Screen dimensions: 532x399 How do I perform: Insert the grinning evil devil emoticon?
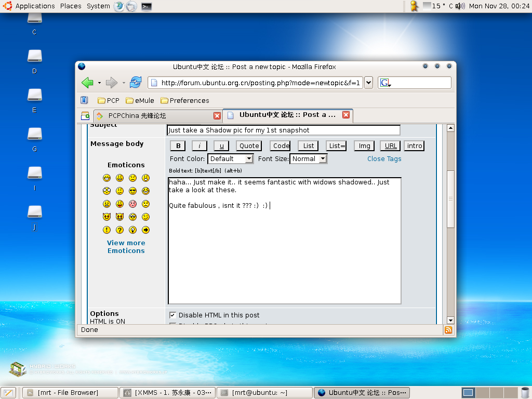click(120, 217)
